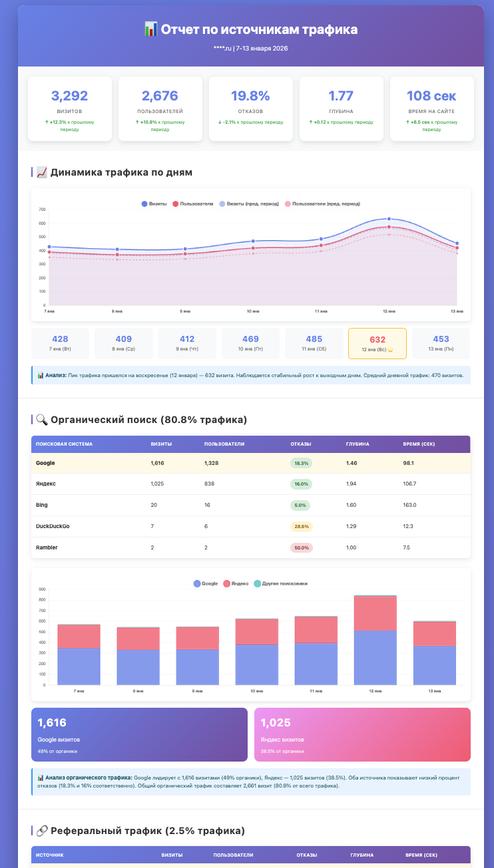Screen dimensions: 494x868
Task: Click the 3,292 визитов summary card
Action: point(69,108)
